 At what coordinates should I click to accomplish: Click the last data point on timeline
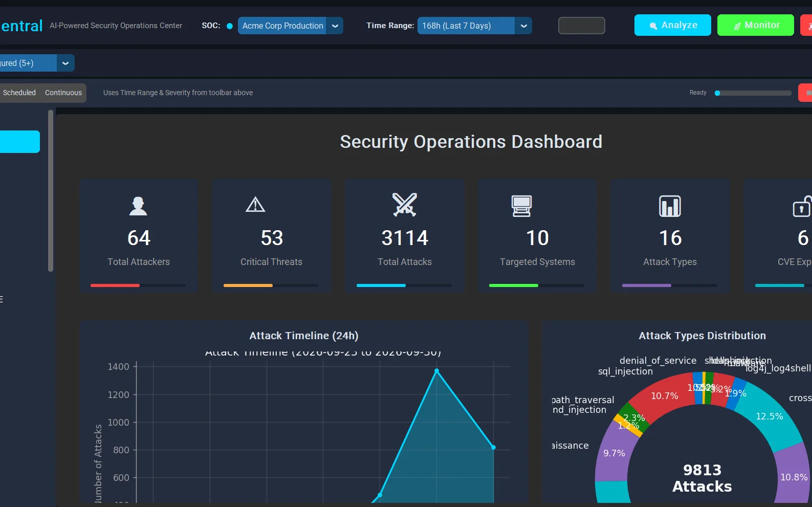point(493,447)
